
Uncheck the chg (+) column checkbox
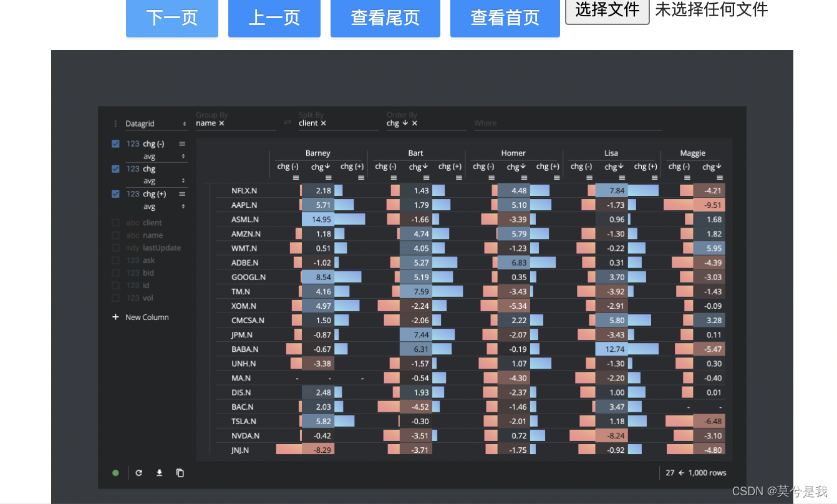[x=115, y=194]
